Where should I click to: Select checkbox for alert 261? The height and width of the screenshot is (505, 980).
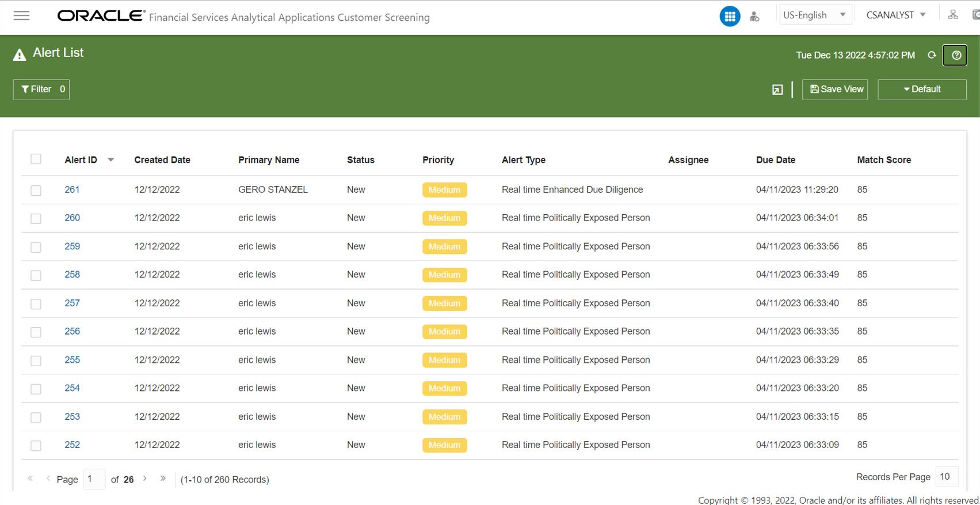coord(36,191)
